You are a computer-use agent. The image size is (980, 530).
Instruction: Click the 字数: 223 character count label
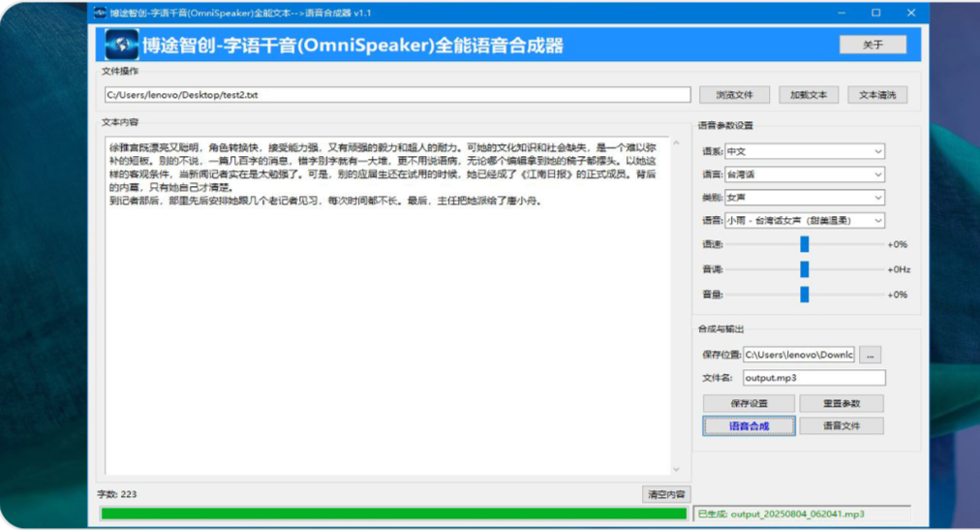coord(117,494)
